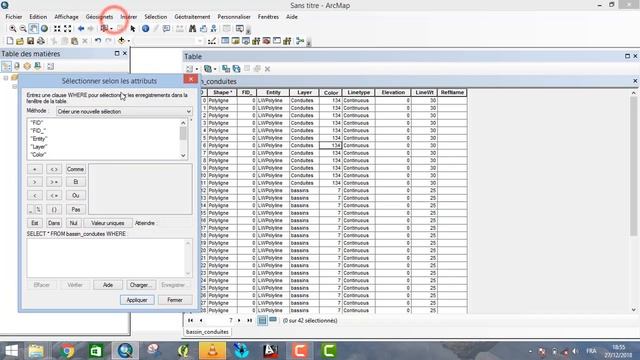Click the Valeur uniques button
This screenshot has width=640, height=360.
(108, 223)
